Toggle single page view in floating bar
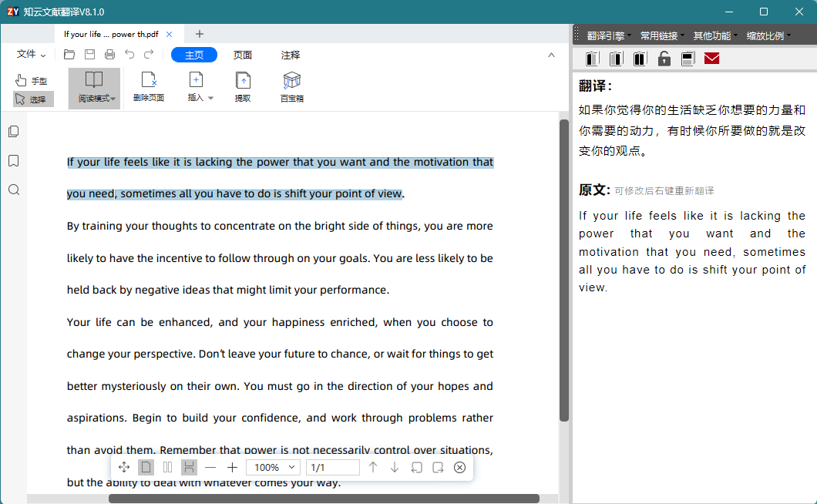The width and height of the screenshot is (817, 504). point(146,468)
